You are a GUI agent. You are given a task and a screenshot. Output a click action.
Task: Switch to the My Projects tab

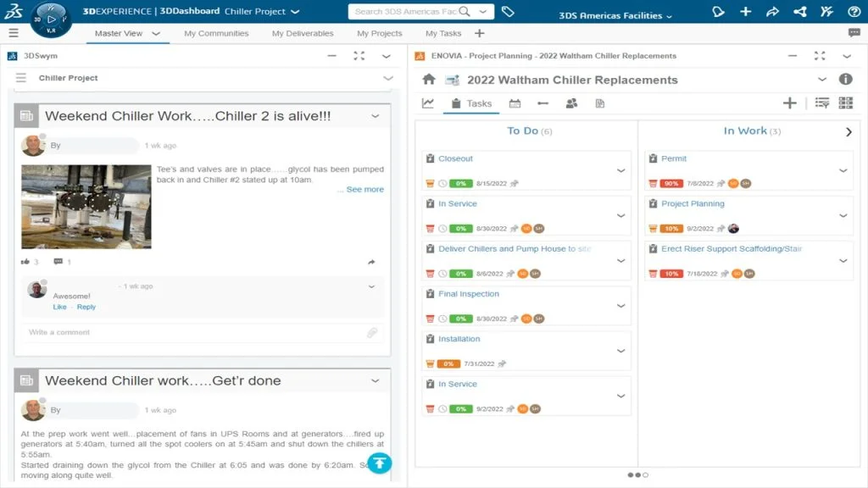pos(379,33)
